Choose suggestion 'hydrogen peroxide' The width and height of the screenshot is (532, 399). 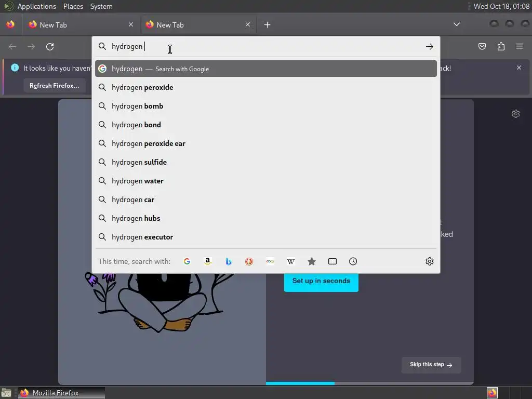pyautogui.click(x=266, y=87)
